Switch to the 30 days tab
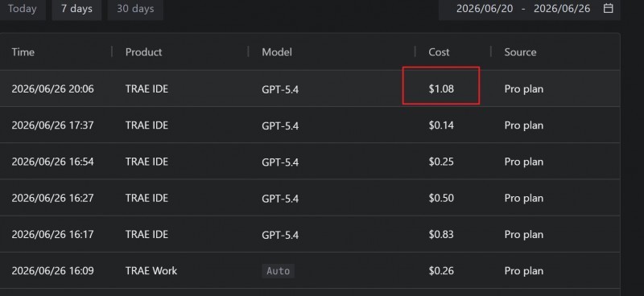The image size is (644, 296). [x=135, y=9]
